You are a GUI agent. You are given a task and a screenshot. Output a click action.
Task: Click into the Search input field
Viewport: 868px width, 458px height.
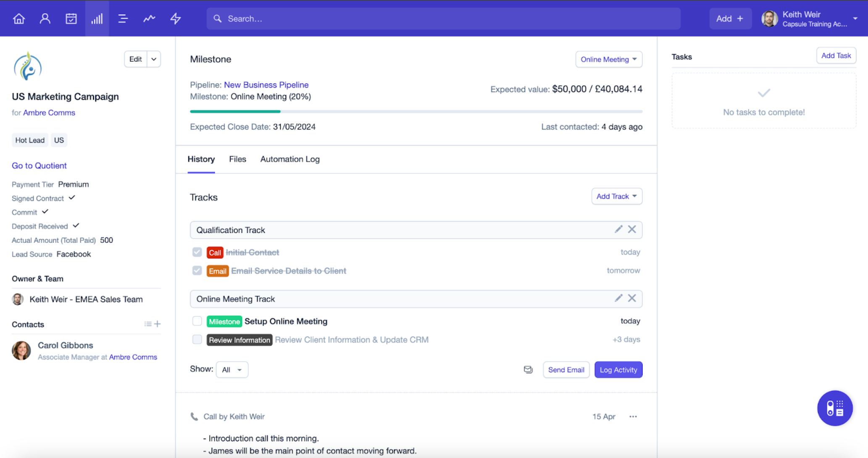[443, 18]
